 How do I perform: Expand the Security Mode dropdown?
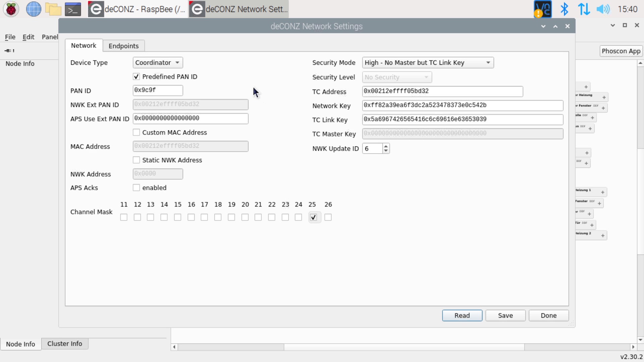pos(428,63)
